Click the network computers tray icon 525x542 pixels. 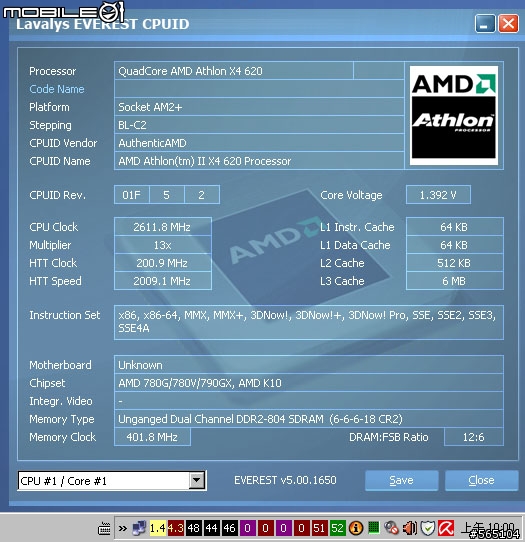(140, 528)
